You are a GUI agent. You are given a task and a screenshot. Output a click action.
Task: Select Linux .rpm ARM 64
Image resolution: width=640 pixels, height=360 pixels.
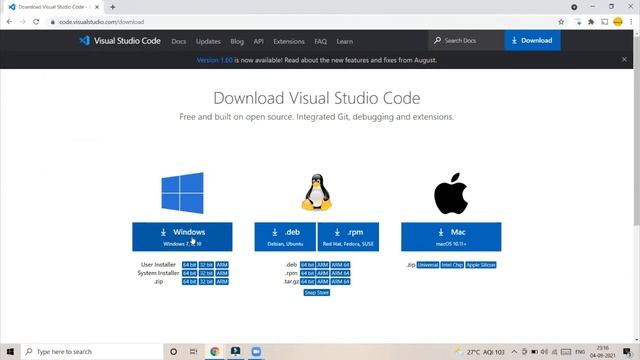[x=340, y=273]
